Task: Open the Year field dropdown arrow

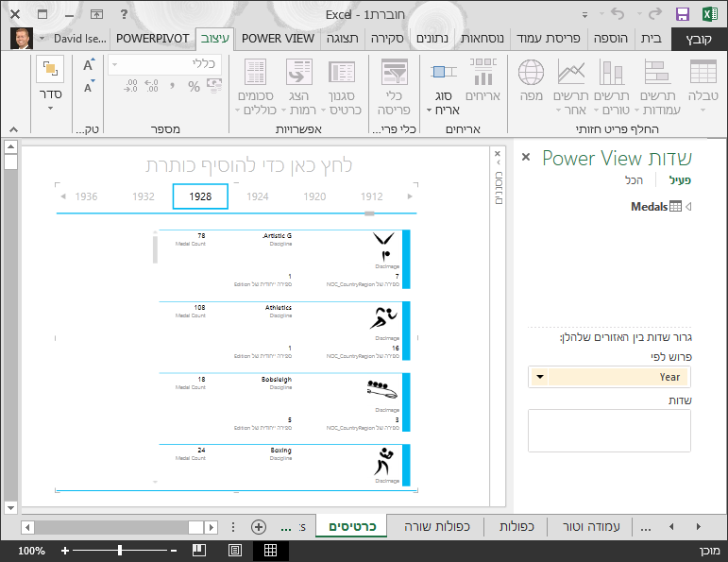Action: coord(540,377)
